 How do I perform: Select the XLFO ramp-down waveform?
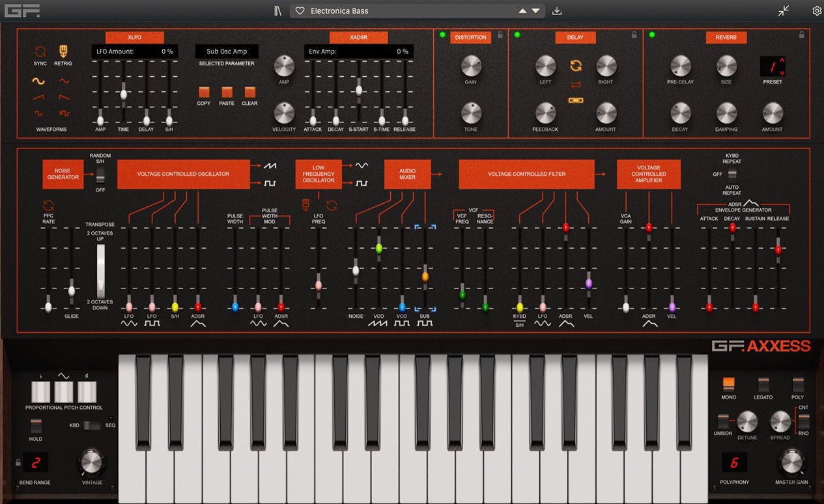coord(64,97)
